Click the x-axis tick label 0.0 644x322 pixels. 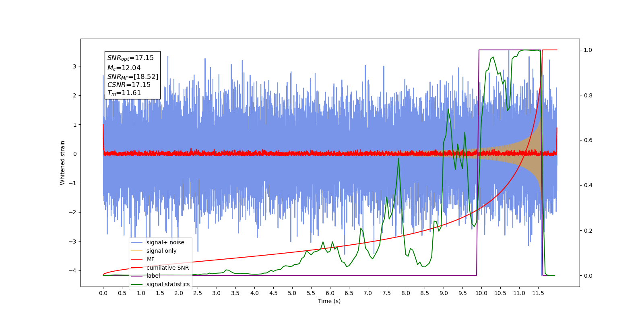[x=103, y=293]
